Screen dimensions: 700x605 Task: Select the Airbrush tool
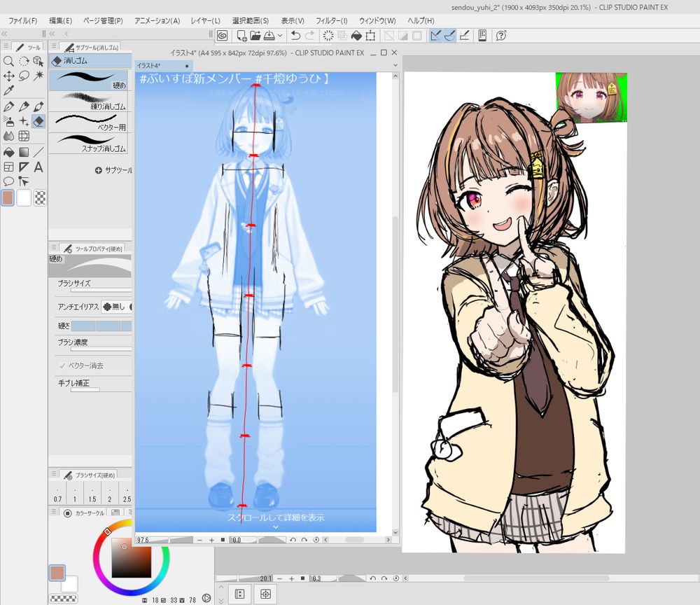[8, 121]
